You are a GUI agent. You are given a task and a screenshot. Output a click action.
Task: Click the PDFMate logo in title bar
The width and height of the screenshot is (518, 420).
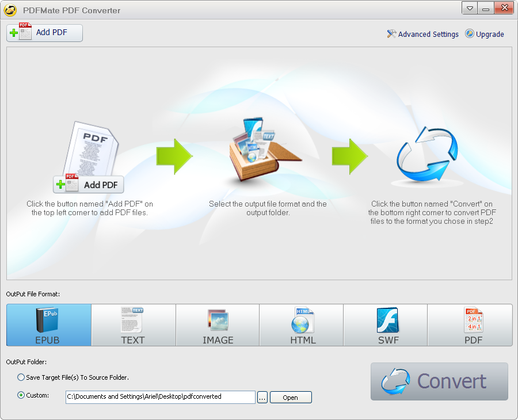(x=10, y=10)
